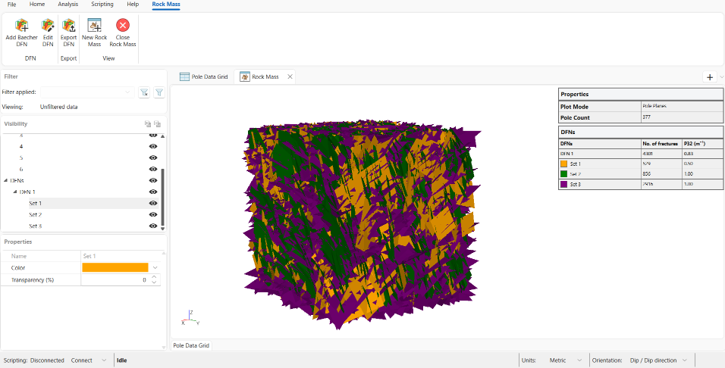
Task: Hide the DFNs group via its eye
Action: 153,180
